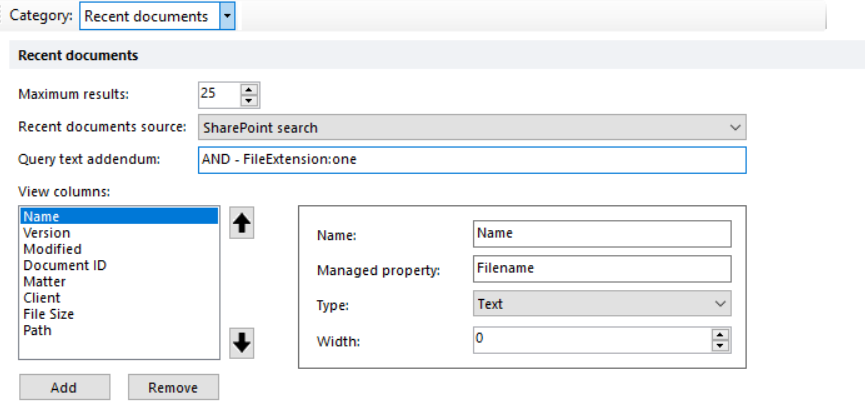
Task: Open the Recent documents source dropdown
Action: coord(472,127)
